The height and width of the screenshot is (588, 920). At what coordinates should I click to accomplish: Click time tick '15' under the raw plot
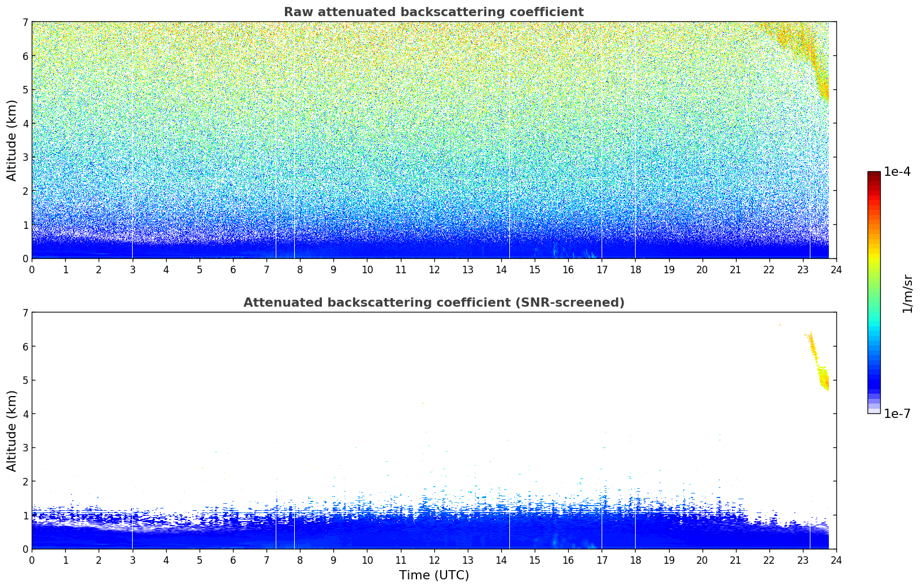[x=535, y=269]
